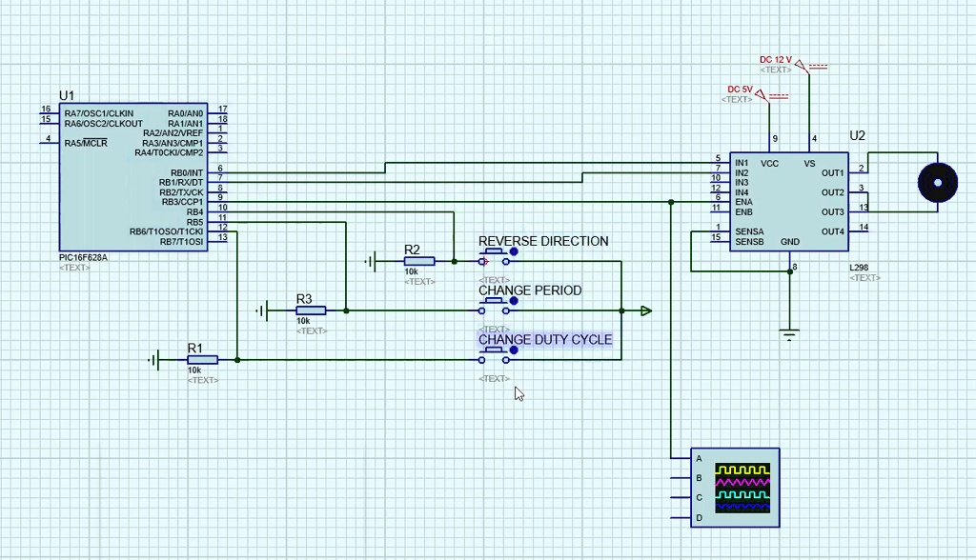This screenshot has width=976, height=560.
Task: Select resistor R1
Action: [x=203, y=360]
